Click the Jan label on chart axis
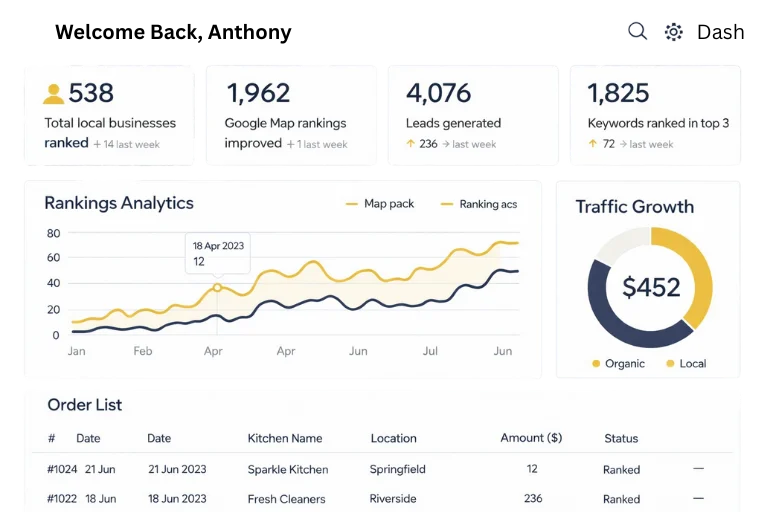Screen dimensions: 768x512 coord(76,351)
